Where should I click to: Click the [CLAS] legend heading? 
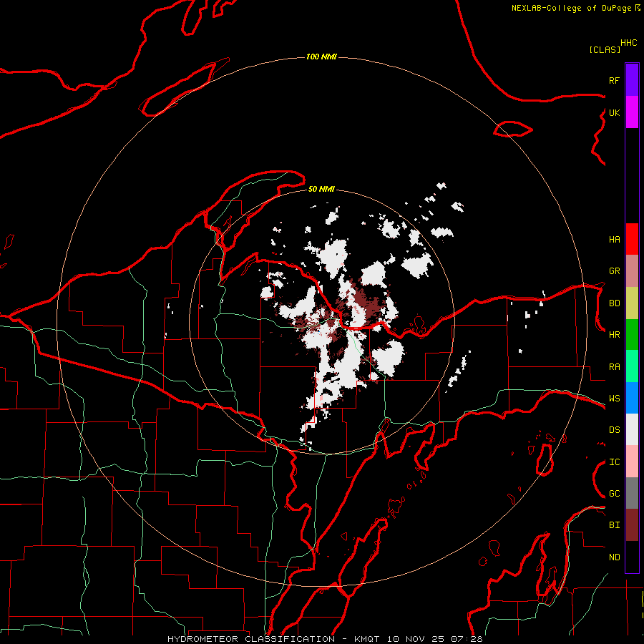605,49
